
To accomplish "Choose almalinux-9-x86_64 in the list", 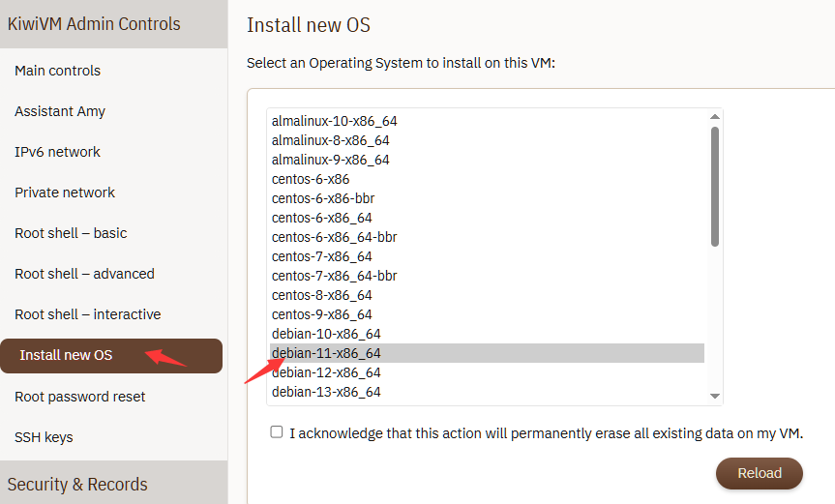I will 331,160.
